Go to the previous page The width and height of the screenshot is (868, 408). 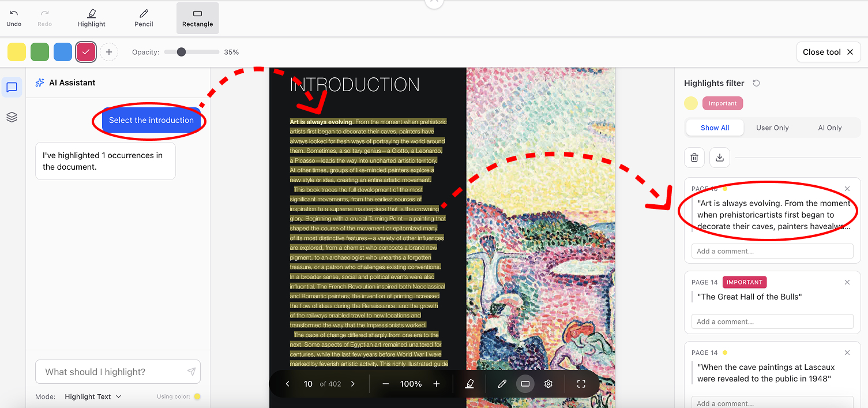coord(288,384)
